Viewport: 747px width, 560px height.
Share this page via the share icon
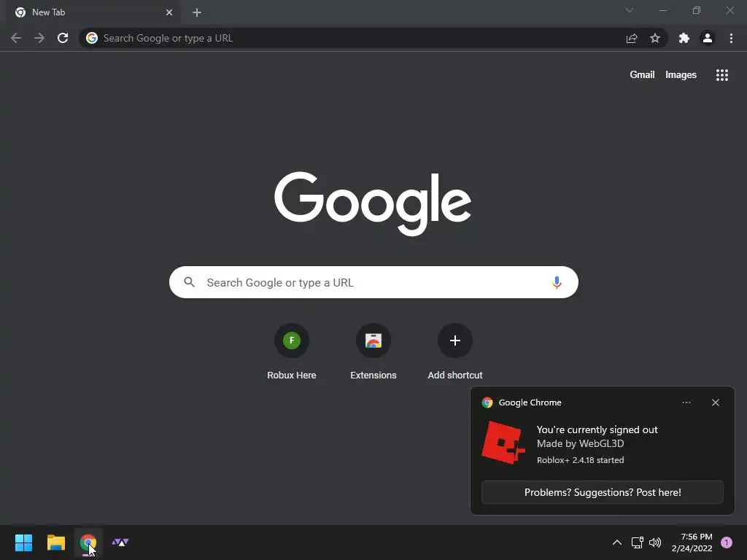[632, 38]
